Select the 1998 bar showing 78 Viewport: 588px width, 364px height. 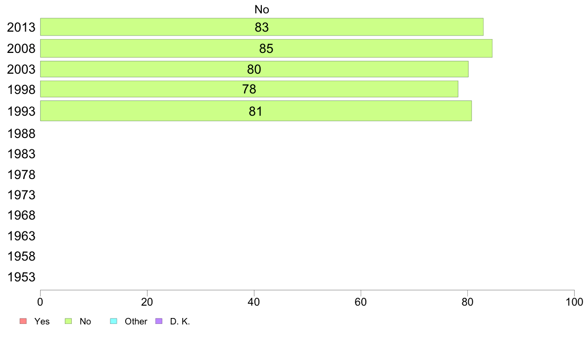[249, 89]
